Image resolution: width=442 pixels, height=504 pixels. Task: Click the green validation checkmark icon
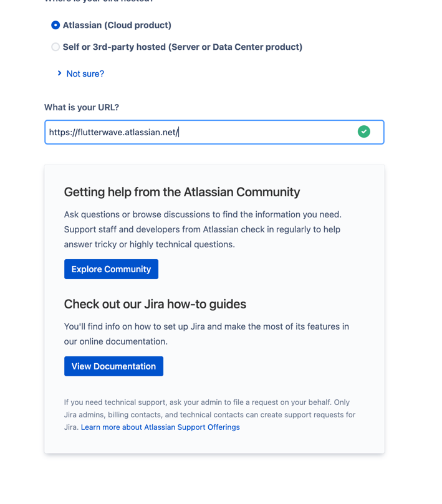pos(364,131)
